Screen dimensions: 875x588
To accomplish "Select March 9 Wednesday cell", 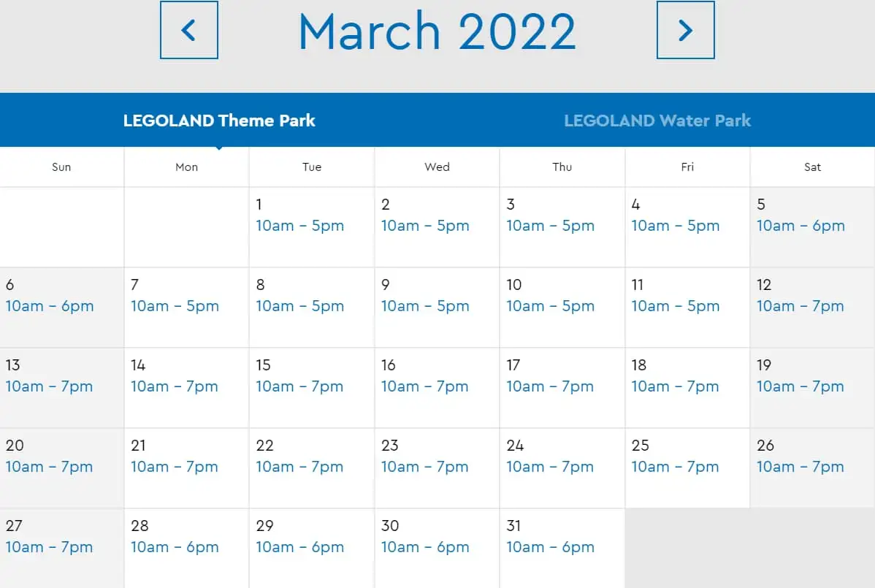I will click(437, 307).
